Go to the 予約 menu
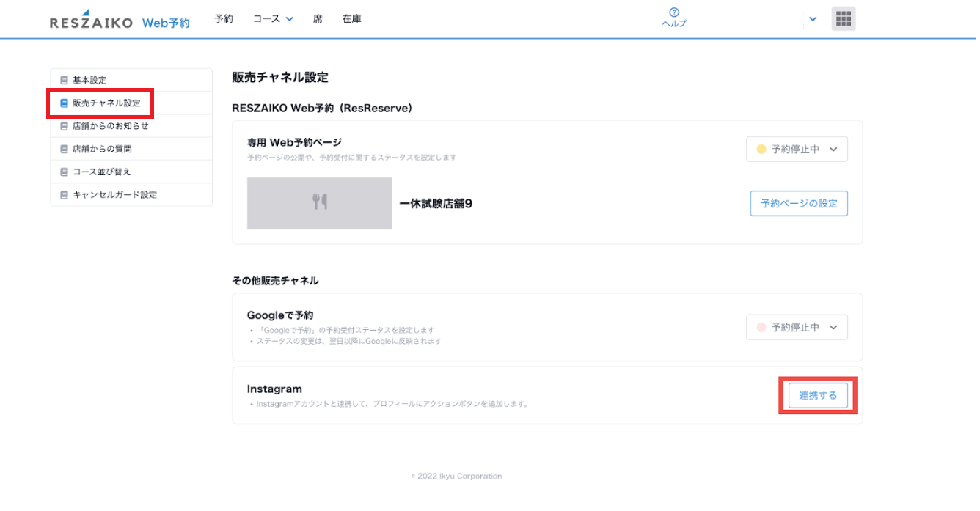The width and height of the screenshot is (980, 511). (224, 19)
